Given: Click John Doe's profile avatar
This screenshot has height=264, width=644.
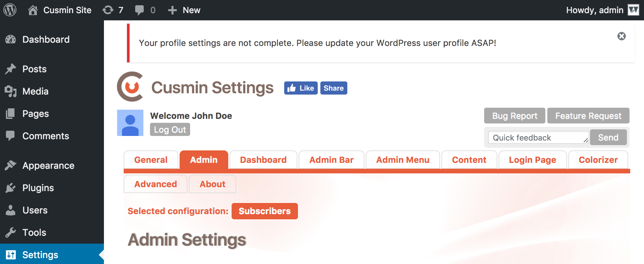Looking at the screenshot, I should pyautogui.click(x=130, y=123).
